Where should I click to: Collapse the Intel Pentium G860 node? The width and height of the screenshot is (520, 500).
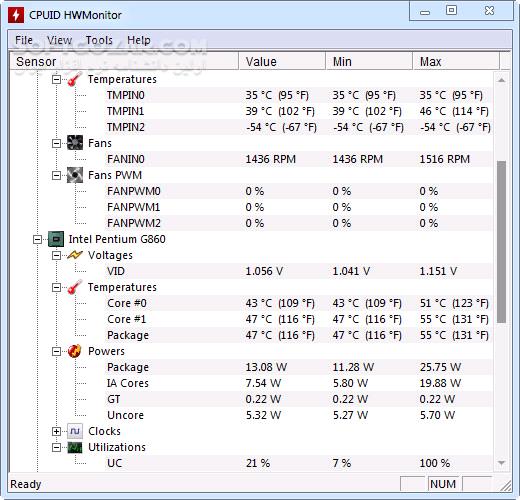[x=38, y=239]
